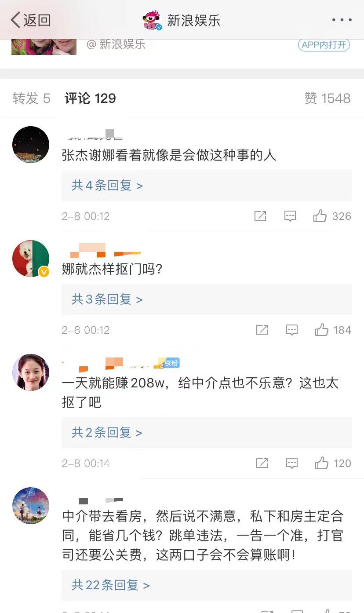
Task: Tap the back arrow labeled 返回
Action: 30,20
